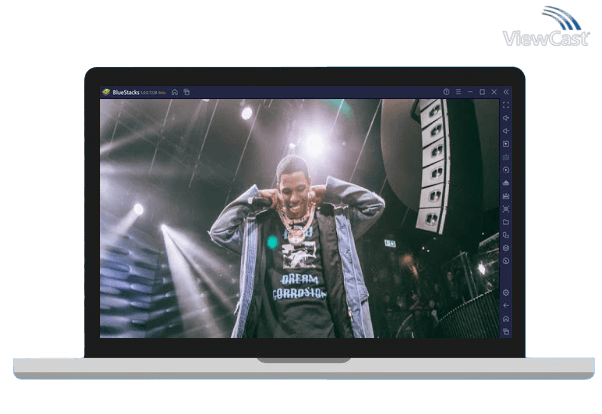602x414 pixels.
Task: Go to Android home via the sidebar home icon
Action: [506, 319]
